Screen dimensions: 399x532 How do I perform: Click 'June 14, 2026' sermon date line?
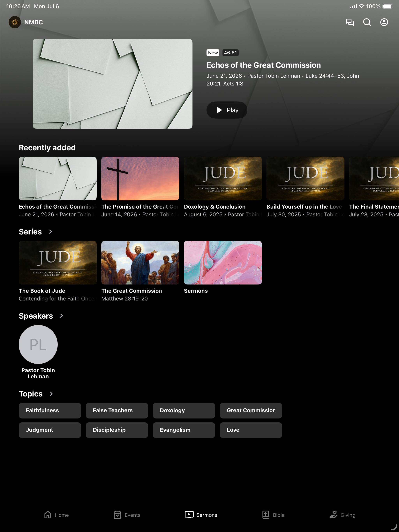(x=140, y=214)
